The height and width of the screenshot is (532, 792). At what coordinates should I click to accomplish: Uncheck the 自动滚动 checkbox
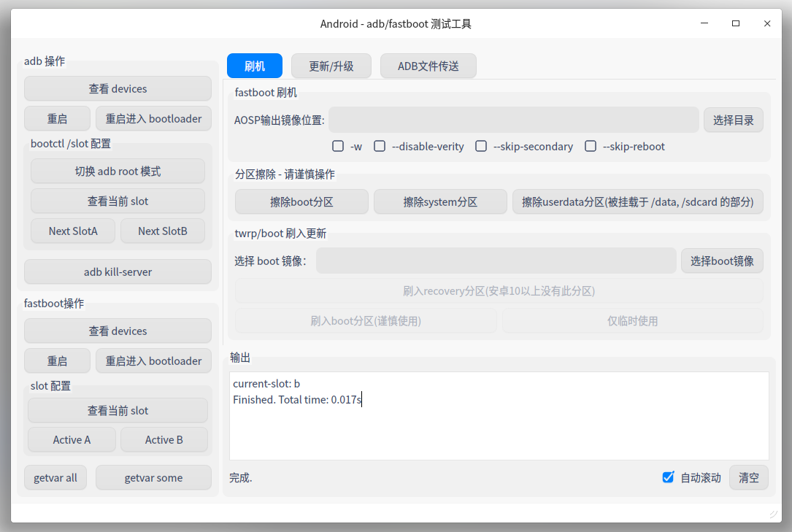(x=668, y=477)
